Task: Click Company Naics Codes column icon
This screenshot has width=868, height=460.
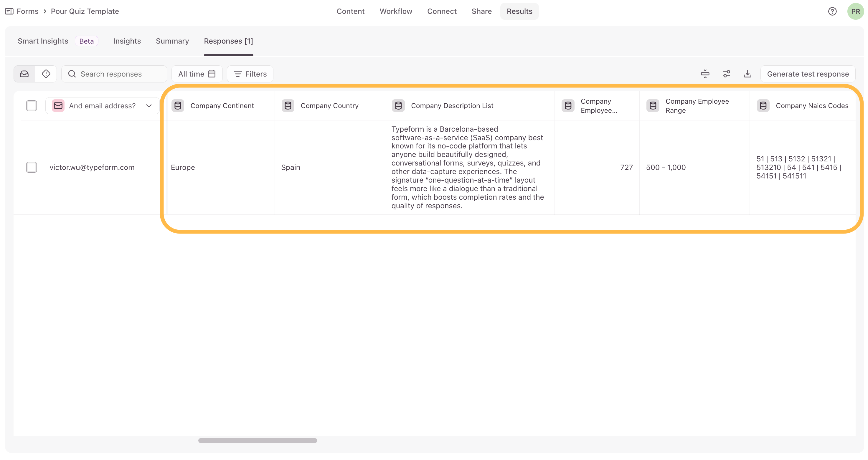Action: tap(763, 106)
